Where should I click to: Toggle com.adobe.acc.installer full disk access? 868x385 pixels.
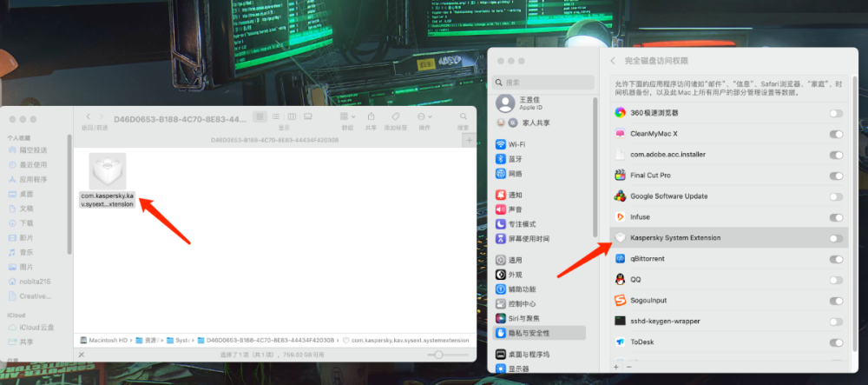click(x=836, y=155)
